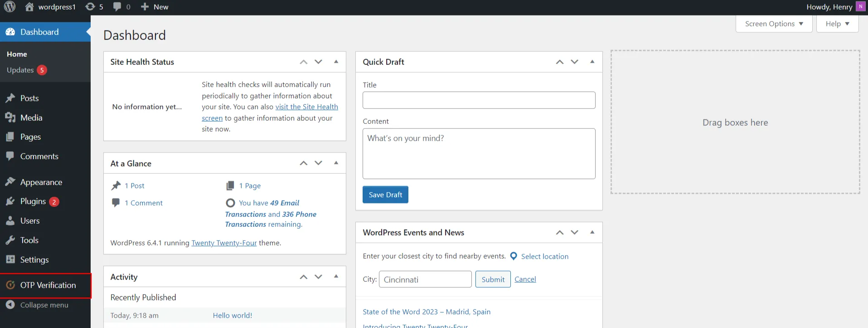Move Quick Draft box down
The image size is (868, 328).
pyautogui.click(x=574, y=62)
